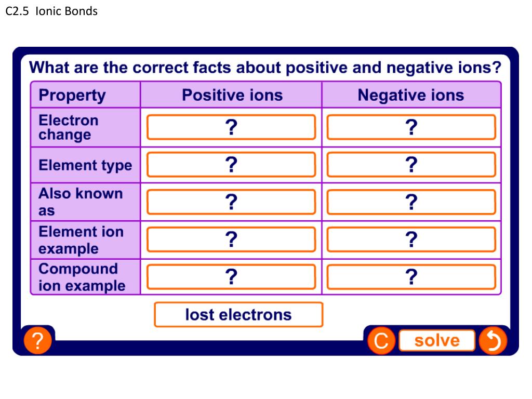
Task: Click the orange question mark help icon
Action: [37, 341]
